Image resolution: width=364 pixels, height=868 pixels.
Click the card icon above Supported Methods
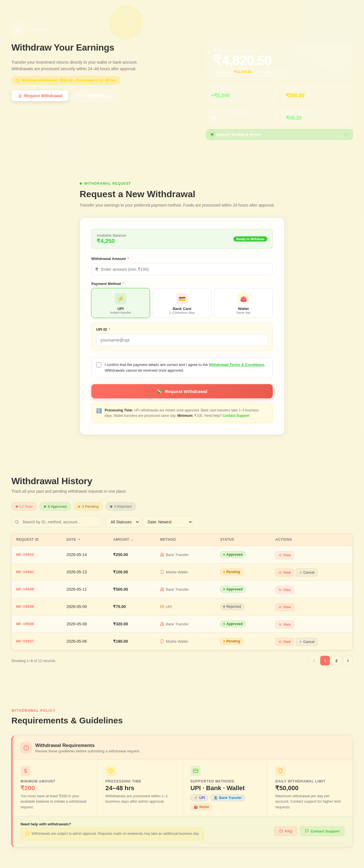point(195,771)
